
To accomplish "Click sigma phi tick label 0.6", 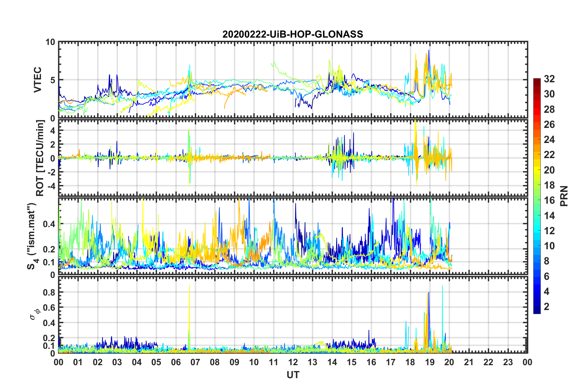I will click(x=49, y=308).
